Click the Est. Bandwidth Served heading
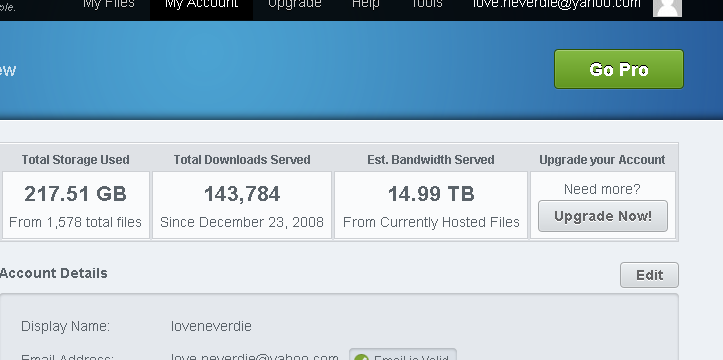 (431, 160)
